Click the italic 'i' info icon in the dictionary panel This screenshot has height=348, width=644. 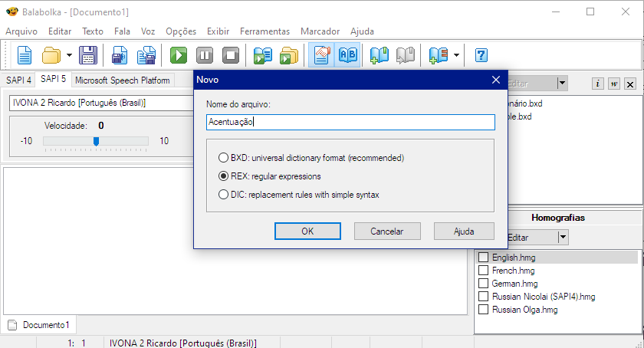click(x=597, y=84)
